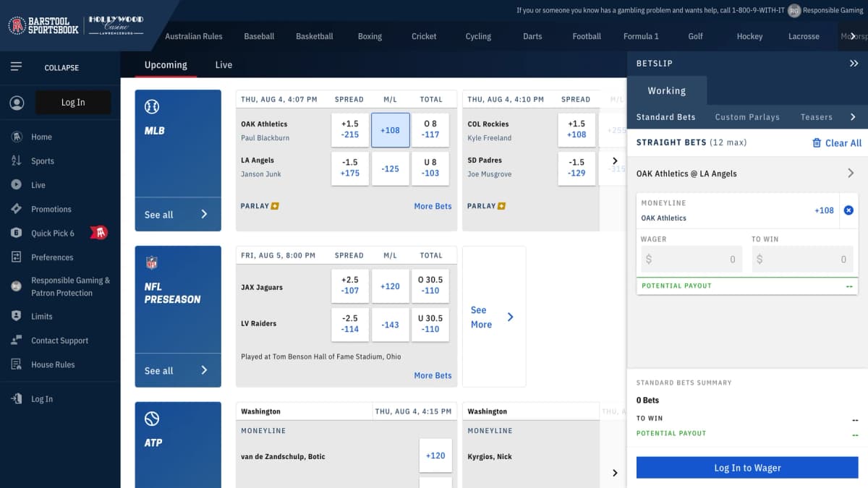
Task: Click the Working betslip tab
Action: click(x=667, y=91)
